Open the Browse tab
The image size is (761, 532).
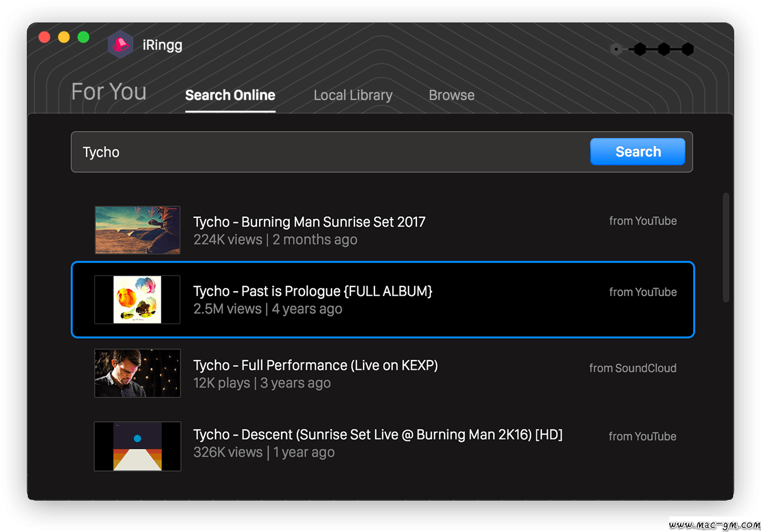tap(452, 95)
